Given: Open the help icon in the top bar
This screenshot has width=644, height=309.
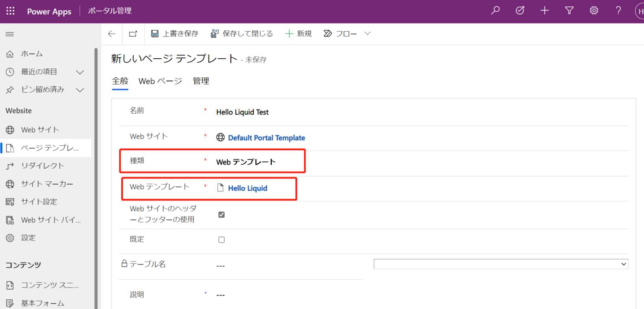Looking at the screenshot, I should point(618,10).
